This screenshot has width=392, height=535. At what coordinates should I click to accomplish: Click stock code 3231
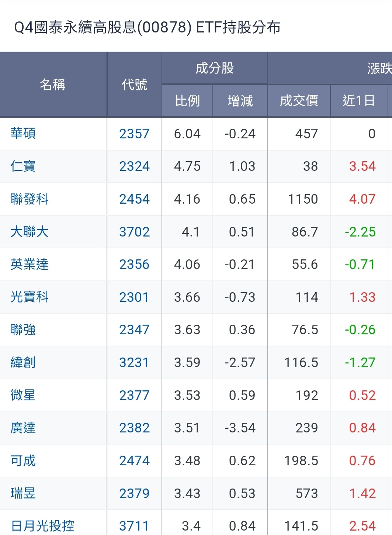click(134, 363)
